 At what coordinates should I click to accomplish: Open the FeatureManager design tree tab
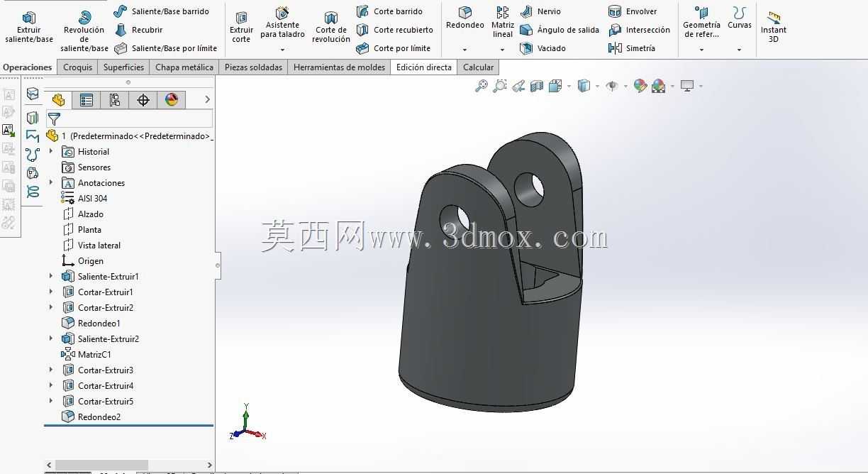pos(58,100)
